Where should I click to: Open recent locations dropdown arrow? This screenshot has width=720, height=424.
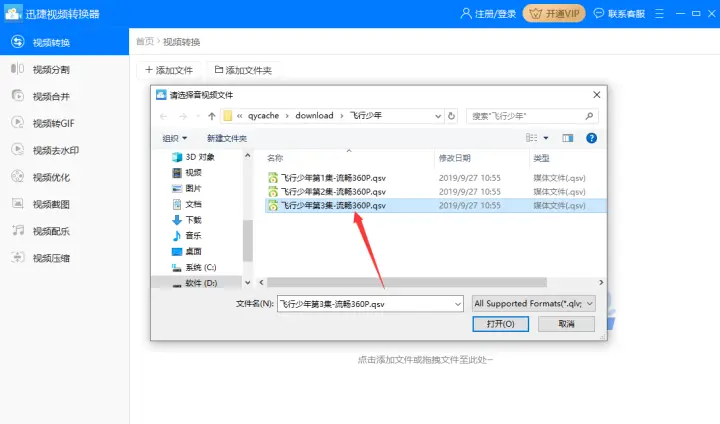point(198,116)
